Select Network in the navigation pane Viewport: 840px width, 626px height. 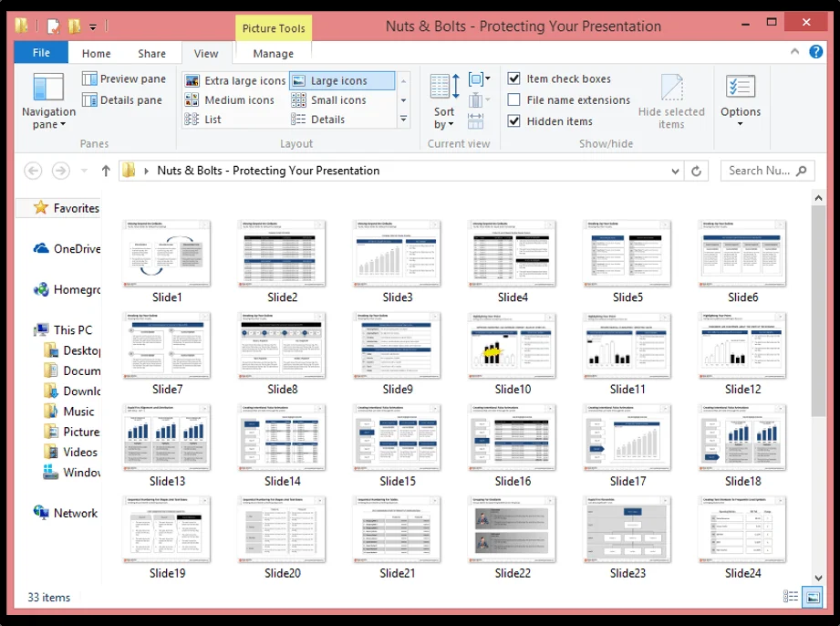click(x=65, y=513)
